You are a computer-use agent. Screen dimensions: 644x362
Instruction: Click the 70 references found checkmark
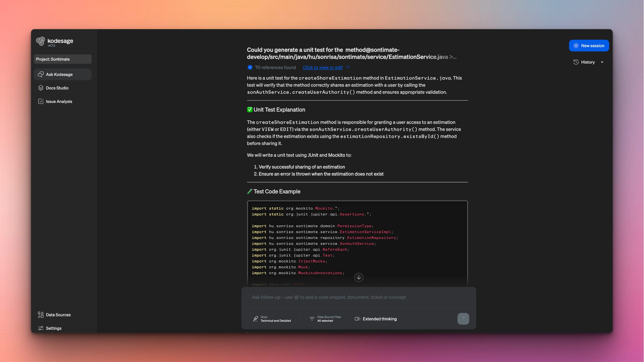[x=250, y=67]
